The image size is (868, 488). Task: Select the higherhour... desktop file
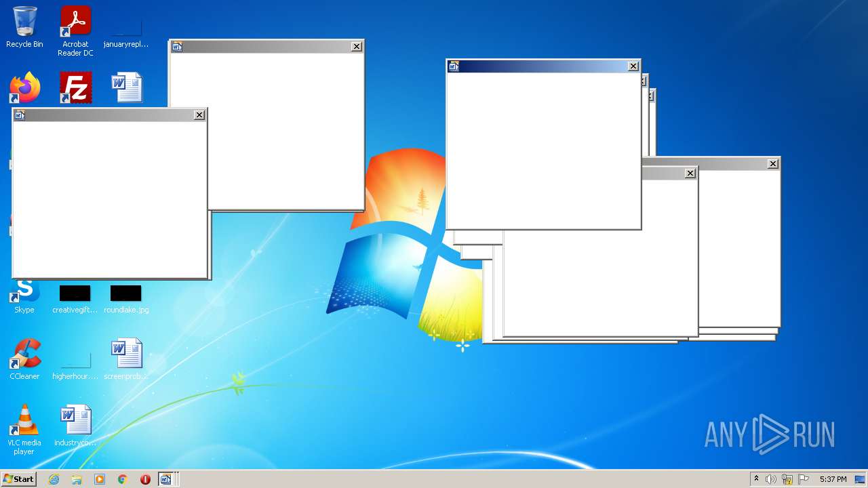click(75, 365)
